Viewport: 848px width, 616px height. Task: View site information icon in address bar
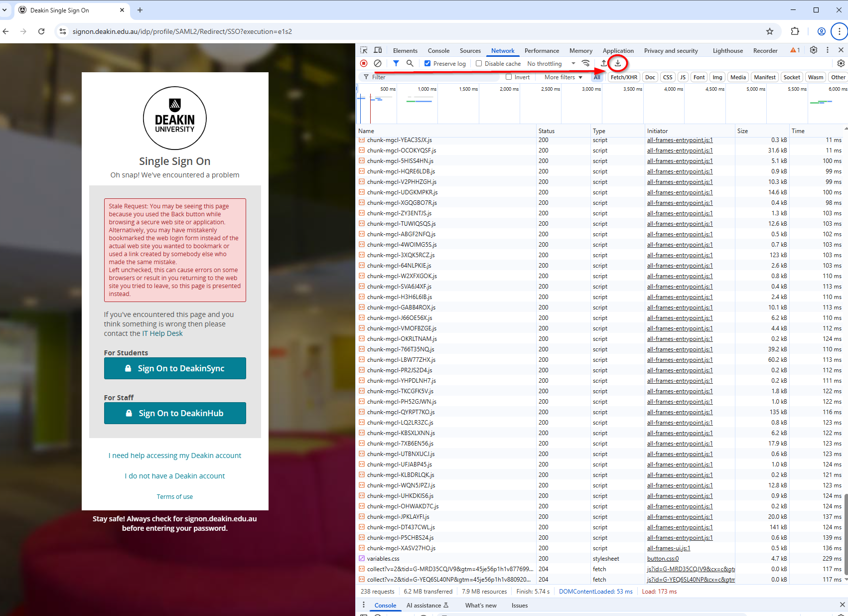pyautogui.click(x=62, y=31)
